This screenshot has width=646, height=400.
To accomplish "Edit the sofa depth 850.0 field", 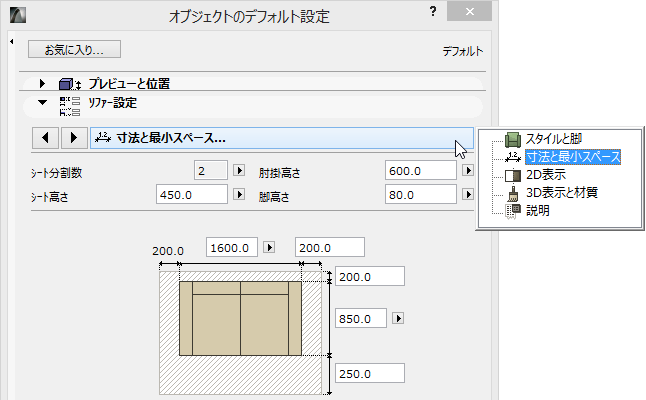I will (x=360, y=318).
